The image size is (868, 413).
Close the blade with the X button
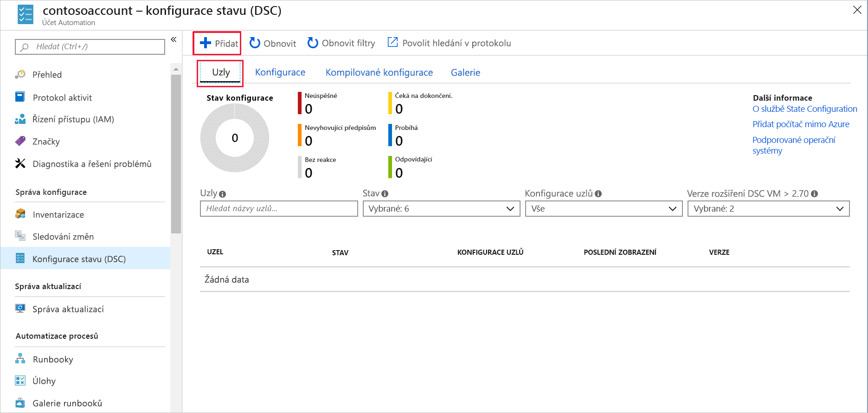(x=857, y=10)
